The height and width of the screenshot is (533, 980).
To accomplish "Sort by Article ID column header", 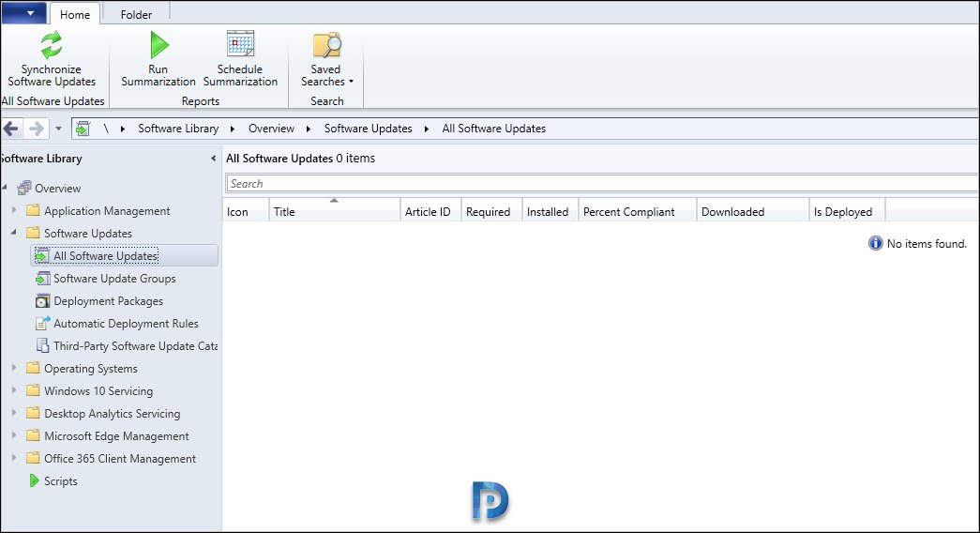I will pyautogui.click(x=430, y=211).
